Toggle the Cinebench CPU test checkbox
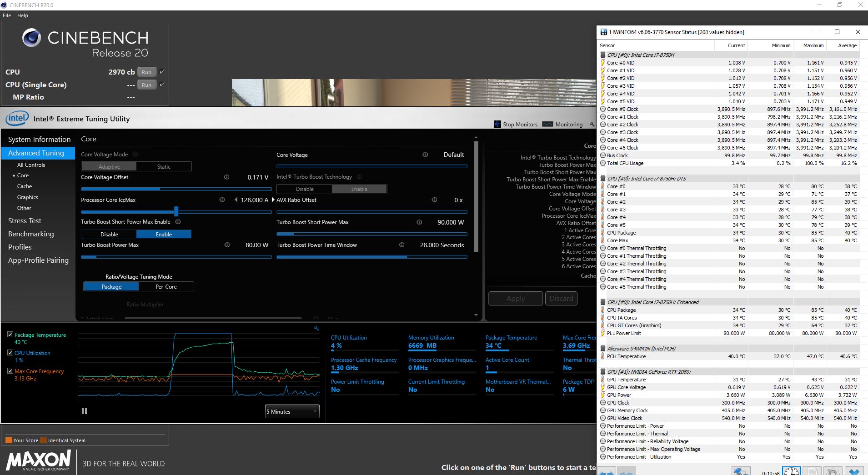Screen dimensions: 868x475 click(162, 72)
